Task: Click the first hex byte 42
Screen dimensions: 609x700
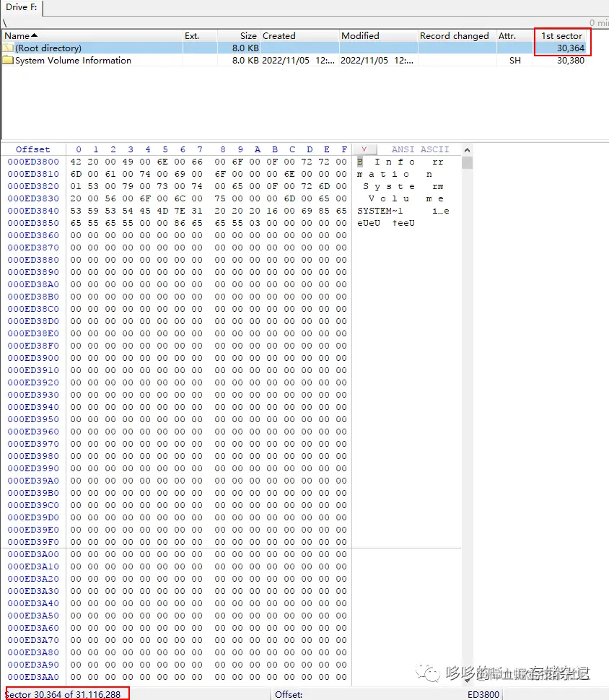Action: pyautogui.click(x=76, y=162)
